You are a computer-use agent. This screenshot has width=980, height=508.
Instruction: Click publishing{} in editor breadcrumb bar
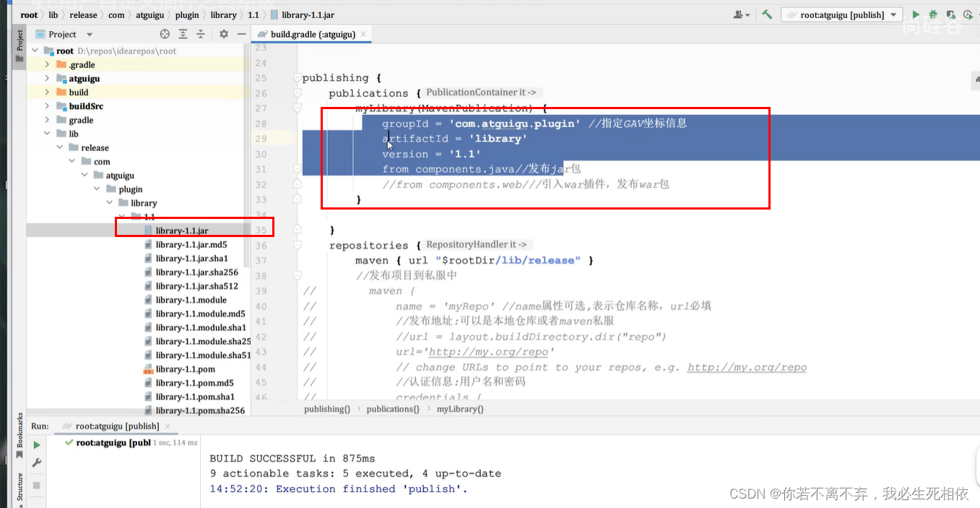point(327,409)
